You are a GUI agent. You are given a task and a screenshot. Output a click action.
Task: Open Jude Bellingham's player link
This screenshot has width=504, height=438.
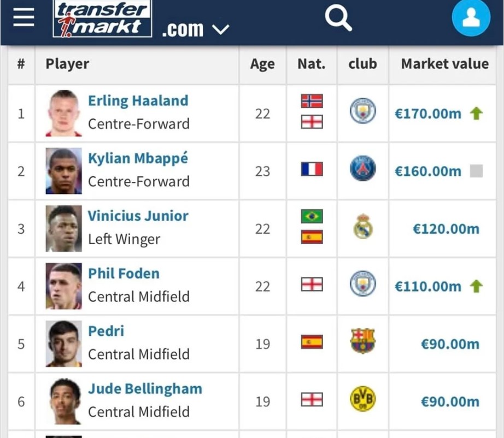(x=145, y=389)
